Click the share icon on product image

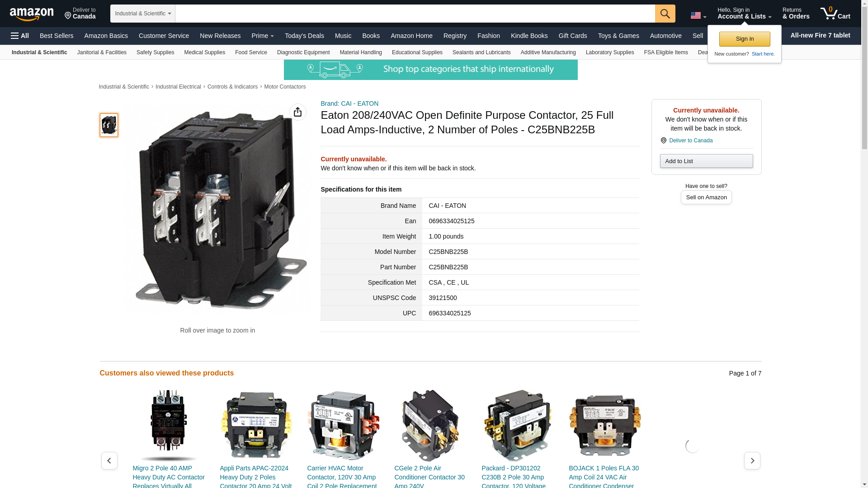[297, 112]
